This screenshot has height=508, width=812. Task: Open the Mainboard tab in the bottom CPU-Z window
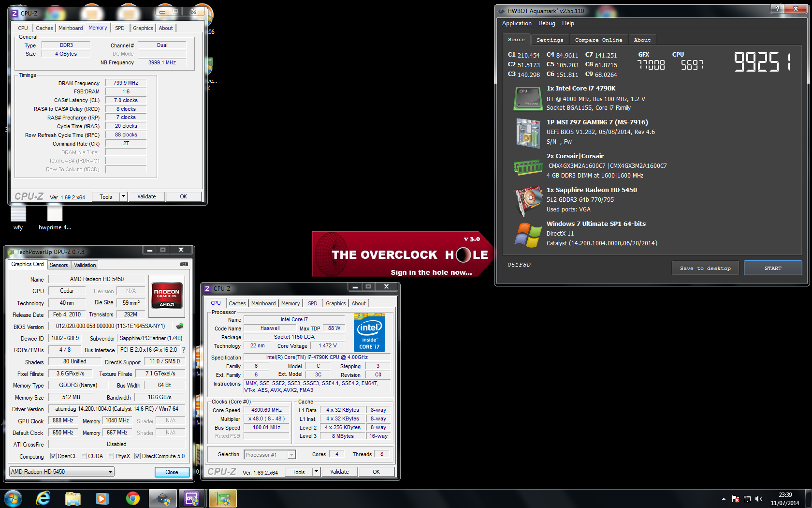[x=263, y=303]
